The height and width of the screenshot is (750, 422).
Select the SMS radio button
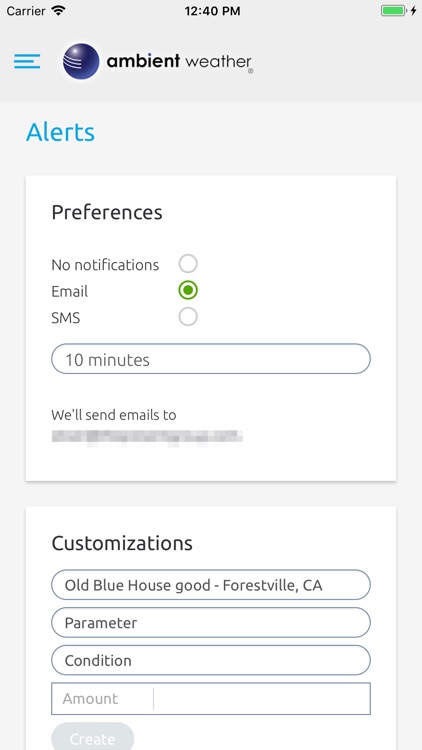click(x=188, y=317)
